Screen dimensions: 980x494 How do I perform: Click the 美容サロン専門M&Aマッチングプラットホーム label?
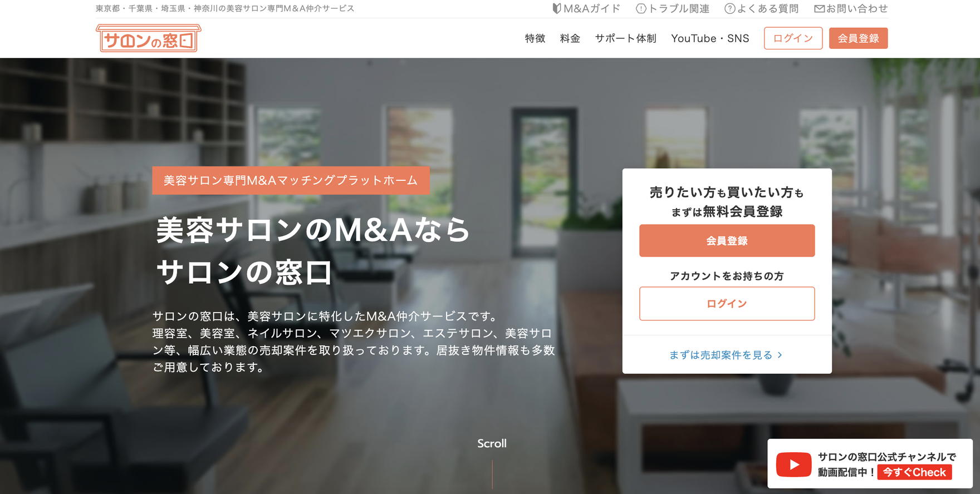291,180
